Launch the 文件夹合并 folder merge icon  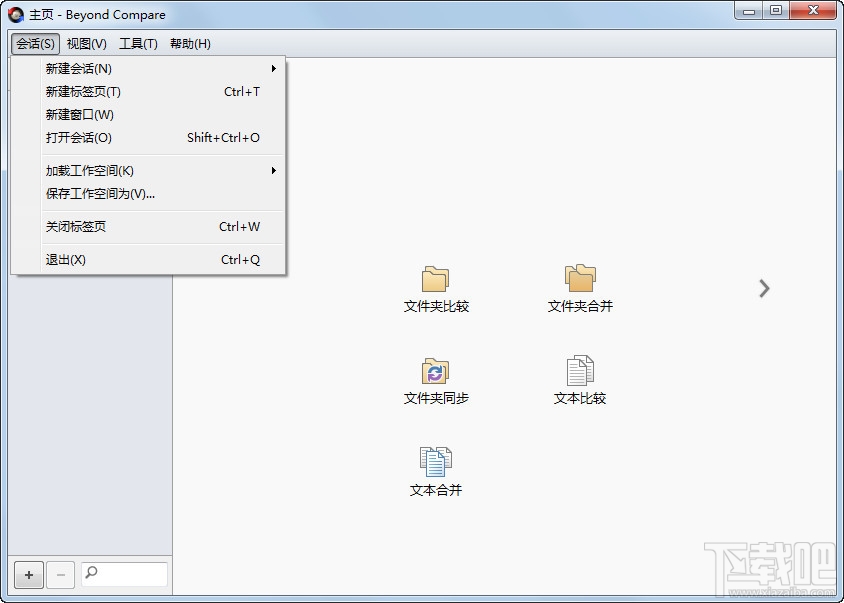click(x=580, y=278)
